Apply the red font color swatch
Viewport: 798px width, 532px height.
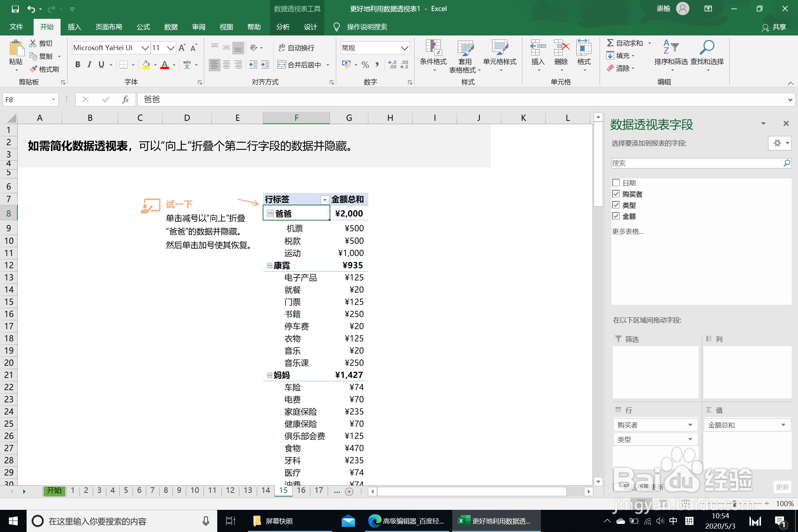coord(165,65)
